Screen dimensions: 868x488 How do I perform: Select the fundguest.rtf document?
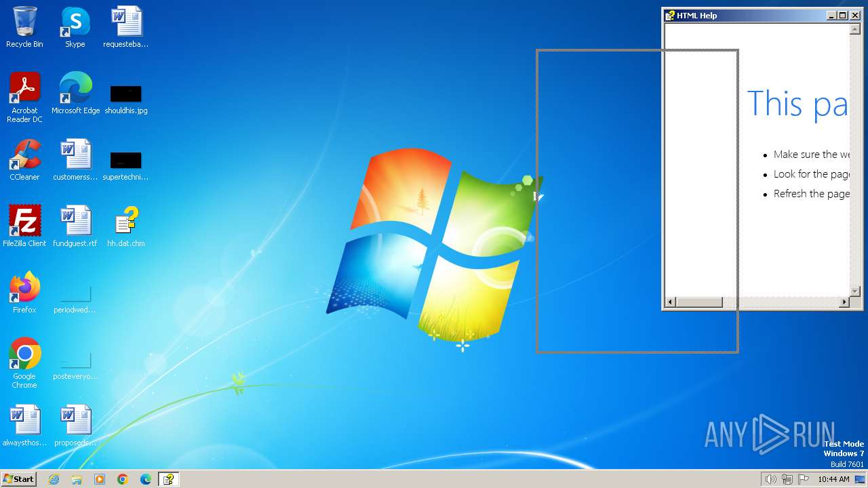coord(75,226)
